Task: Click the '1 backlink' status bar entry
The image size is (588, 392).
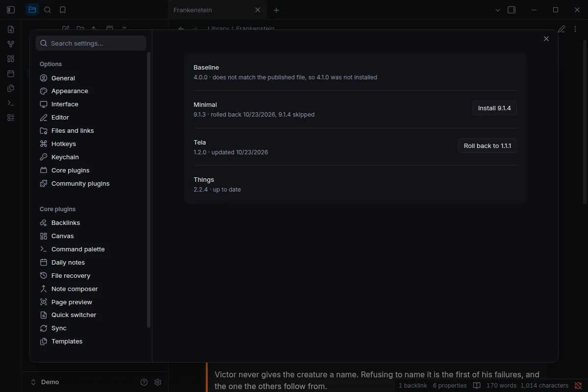Action: [x=413, y=386]
